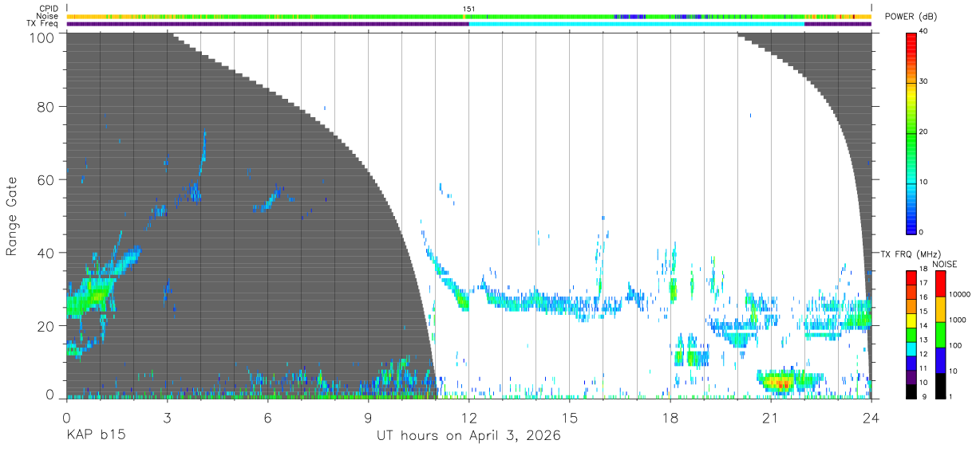The height and width of the screenshot is (452, 980).
Task: Click the 100 tick on Range Gate axis
Action: 44,37
